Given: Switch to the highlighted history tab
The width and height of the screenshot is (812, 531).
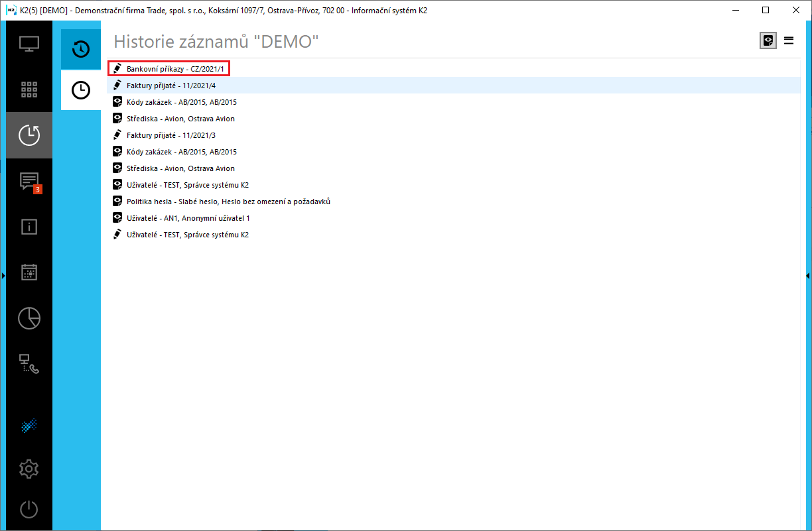Looking at the screenshot, I should pos(80,48).
